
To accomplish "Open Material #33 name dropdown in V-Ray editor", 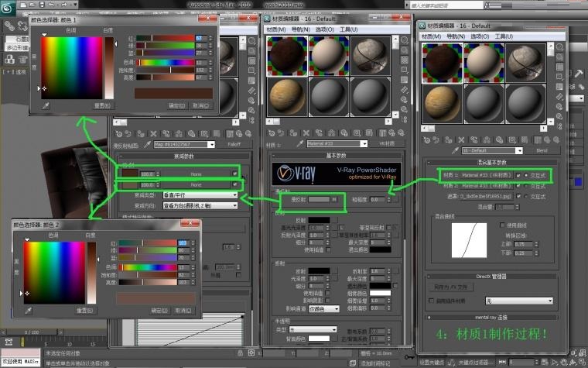I will tap(364, 143).
